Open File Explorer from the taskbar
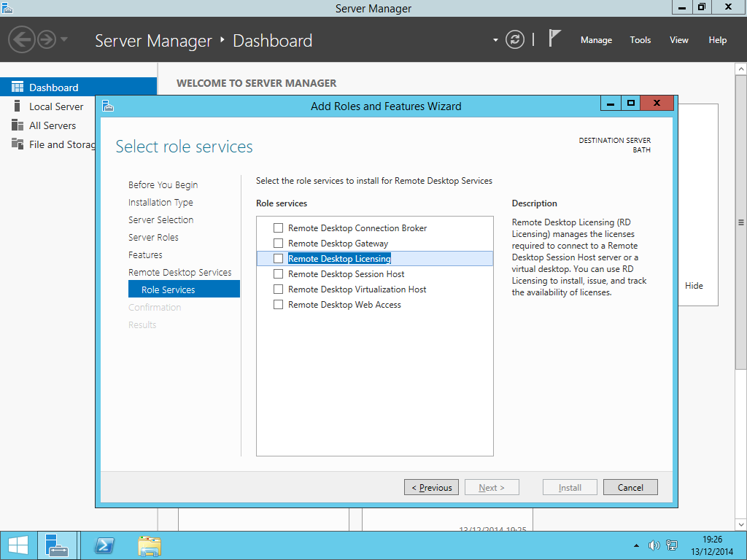747x560 pixels. point(150,545)
